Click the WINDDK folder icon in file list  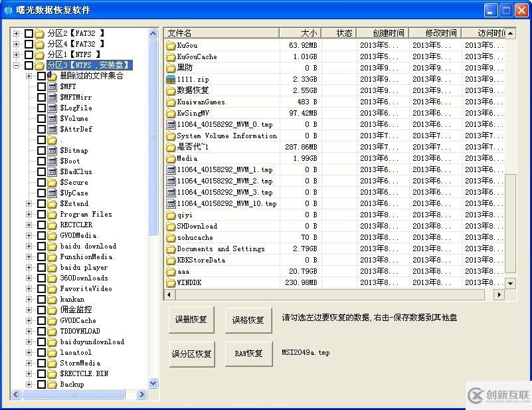pos(171,282)
